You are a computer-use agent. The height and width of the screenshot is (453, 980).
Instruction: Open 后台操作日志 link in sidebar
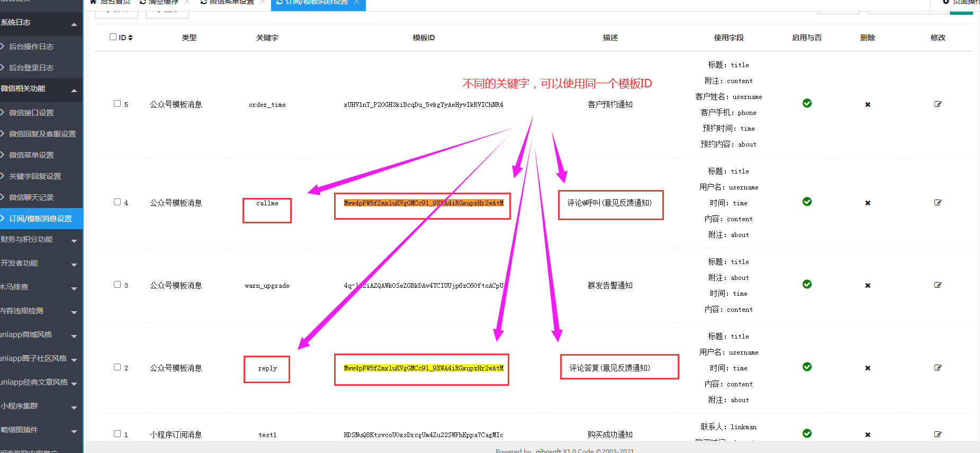click(31, 47)
